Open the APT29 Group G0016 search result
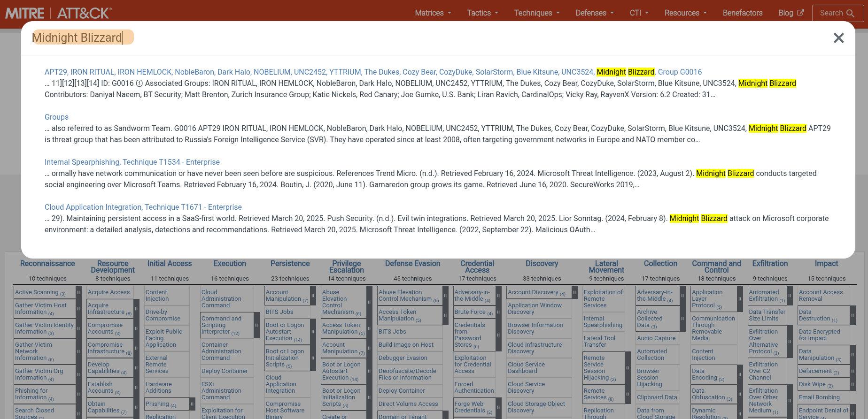Screen dimensions: 868x419 tap(373, 72)
